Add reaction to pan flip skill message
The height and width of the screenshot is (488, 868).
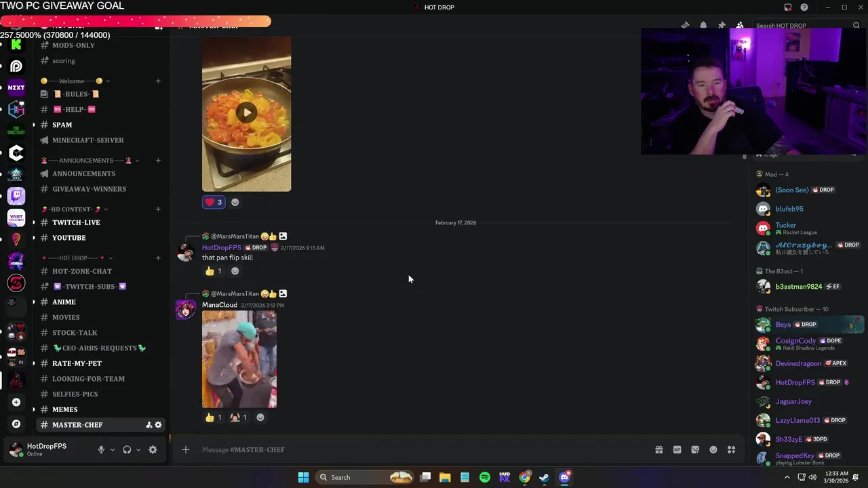click(235, 271)
